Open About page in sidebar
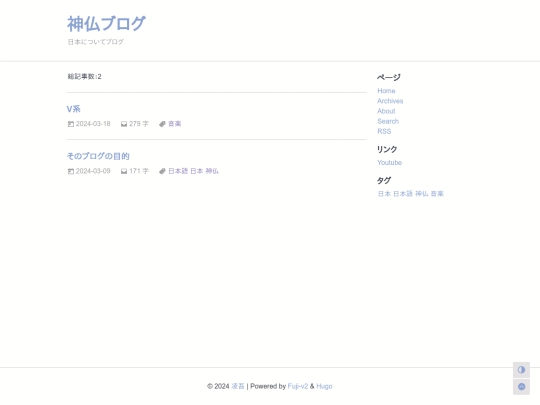 pos(386,111)
